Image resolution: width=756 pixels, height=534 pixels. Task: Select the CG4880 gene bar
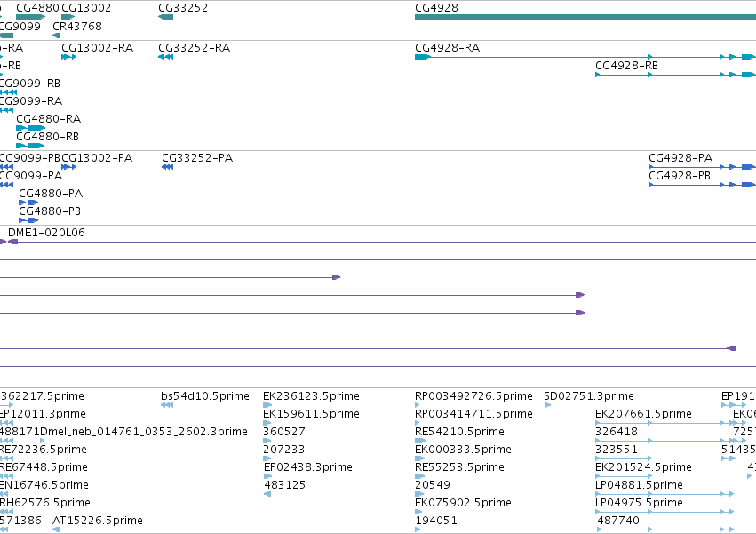coord(30,17)
